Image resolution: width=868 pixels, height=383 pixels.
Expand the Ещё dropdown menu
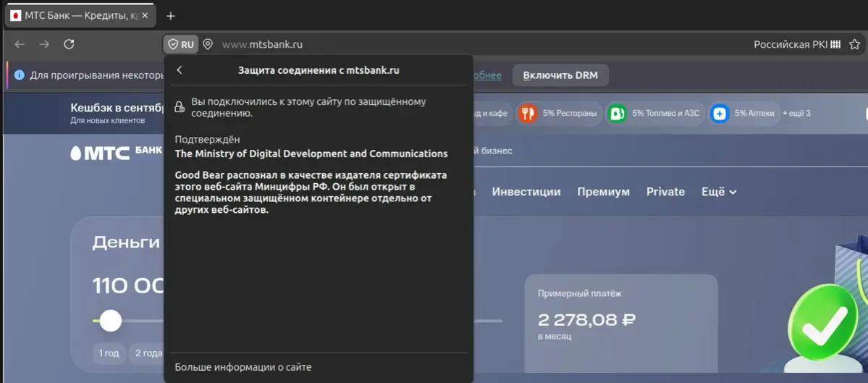point(719,192)
